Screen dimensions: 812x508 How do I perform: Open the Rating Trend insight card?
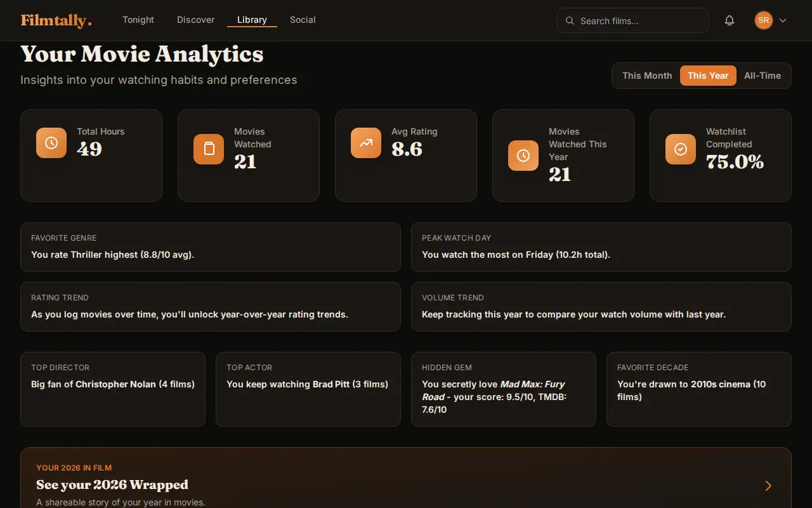pos(211,307)
